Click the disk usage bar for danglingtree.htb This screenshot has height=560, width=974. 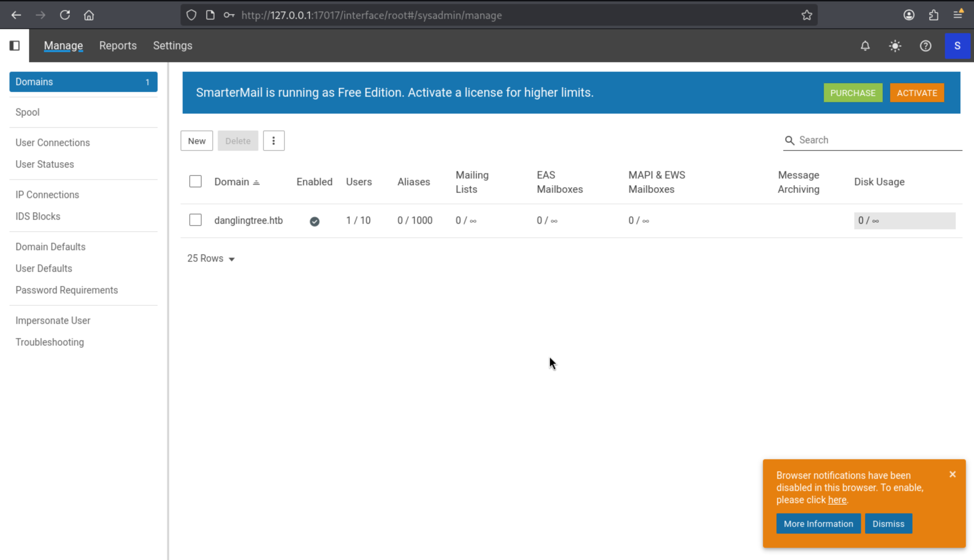pos(904,220)
